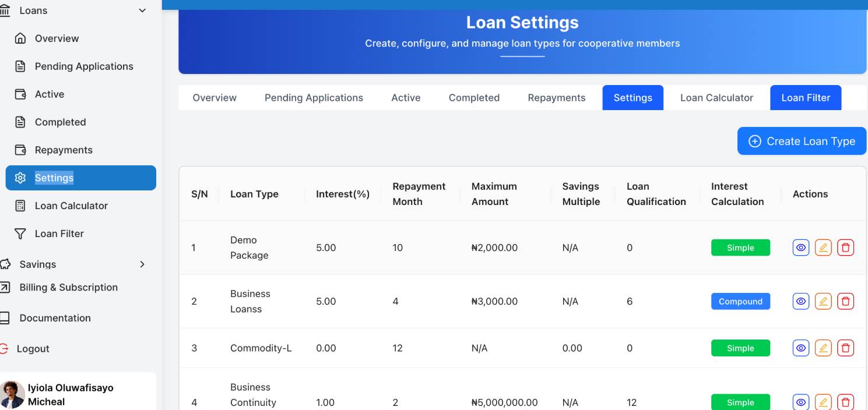Click the Repayment Month column header

tap(419, 194)
